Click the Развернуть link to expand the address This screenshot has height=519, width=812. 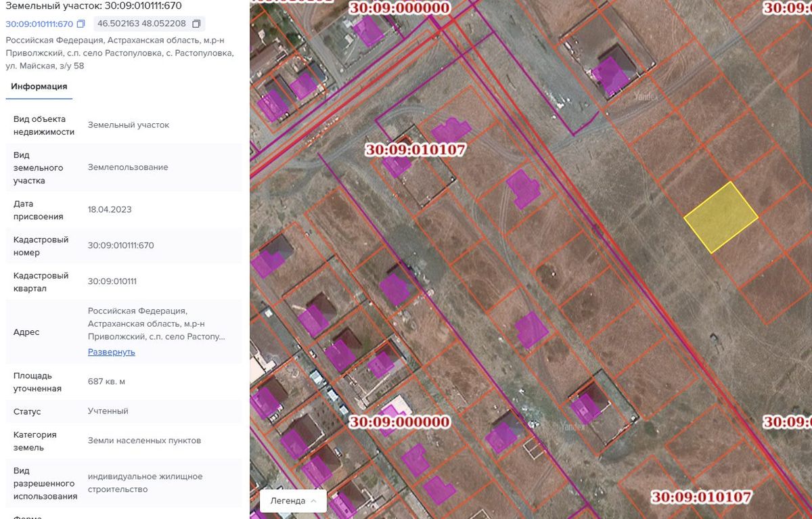click(x=112, y=352)
